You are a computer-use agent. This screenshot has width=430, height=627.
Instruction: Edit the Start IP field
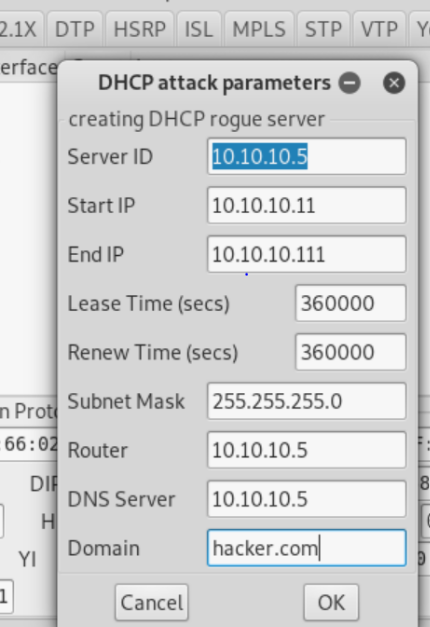307,205
